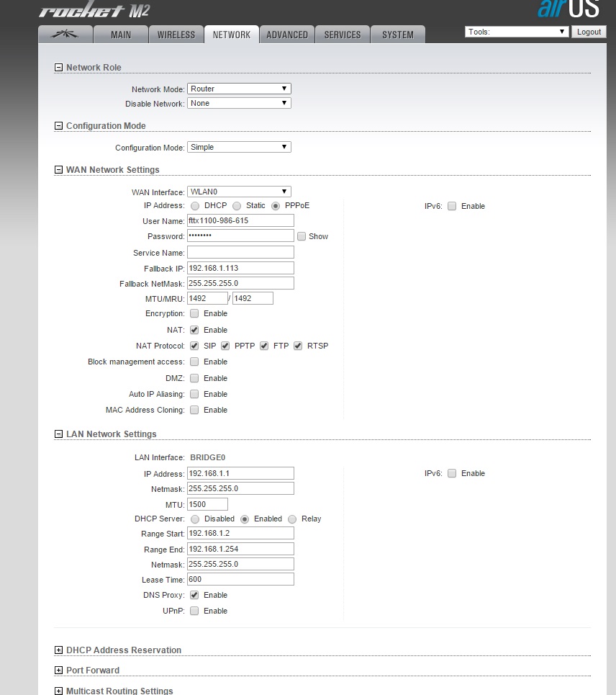Switch to the MAIN tab
616x695 pixels.
[x=121, y=35]
